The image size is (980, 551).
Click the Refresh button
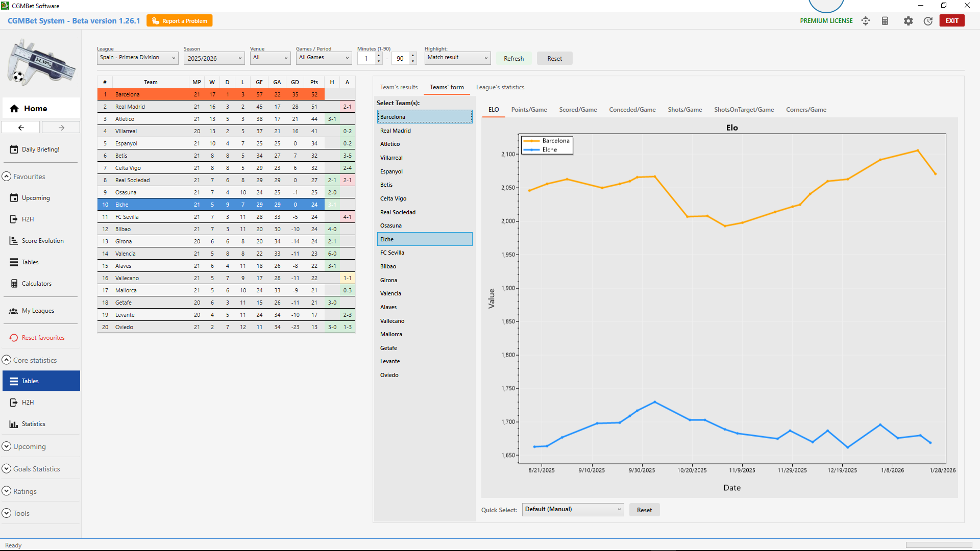point(513,58)
